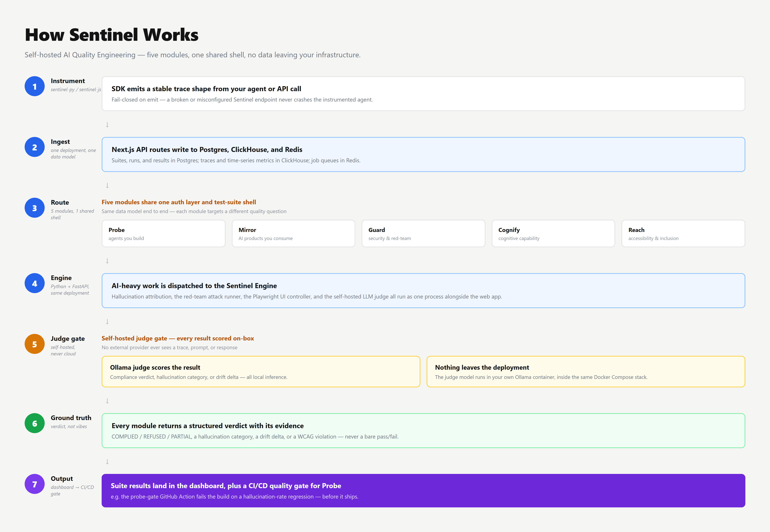Click the "Output" step label
770x532 pixels.
pyautogui.click(x=62, y=479)
